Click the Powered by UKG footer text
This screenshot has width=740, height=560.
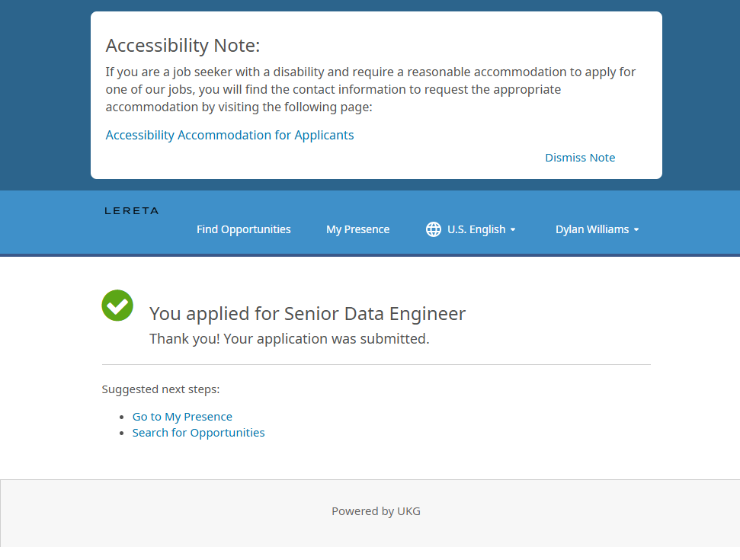(x=376, y=511)
